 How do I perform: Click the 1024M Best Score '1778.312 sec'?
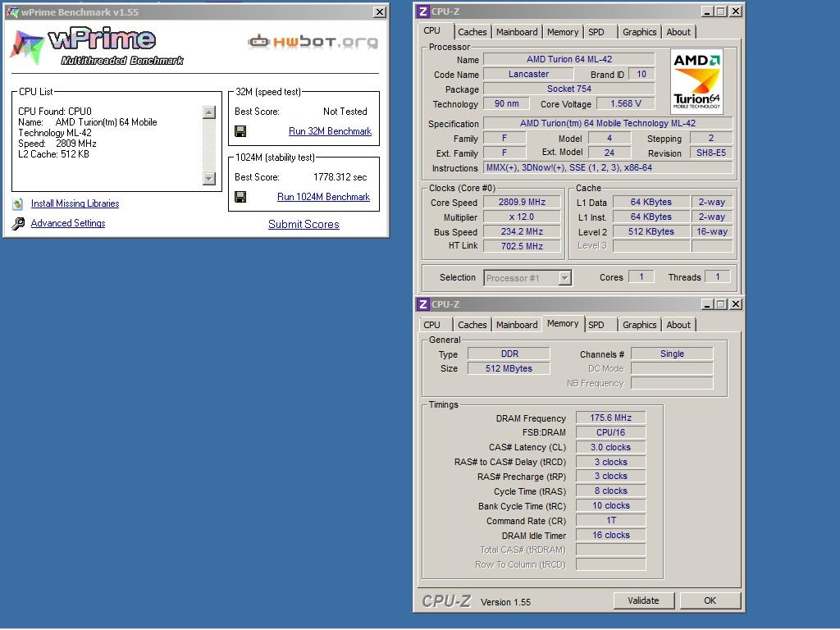point(340,177)
